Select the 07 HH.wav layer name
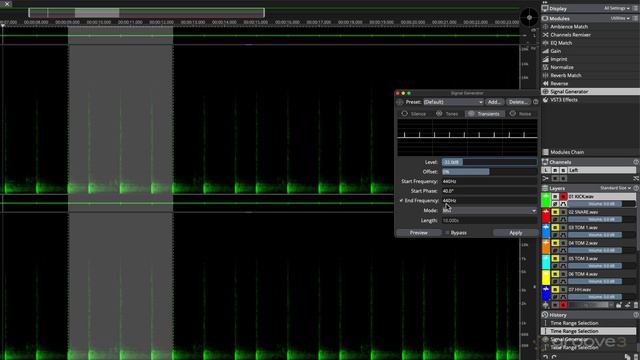 (x=580, y=290)
